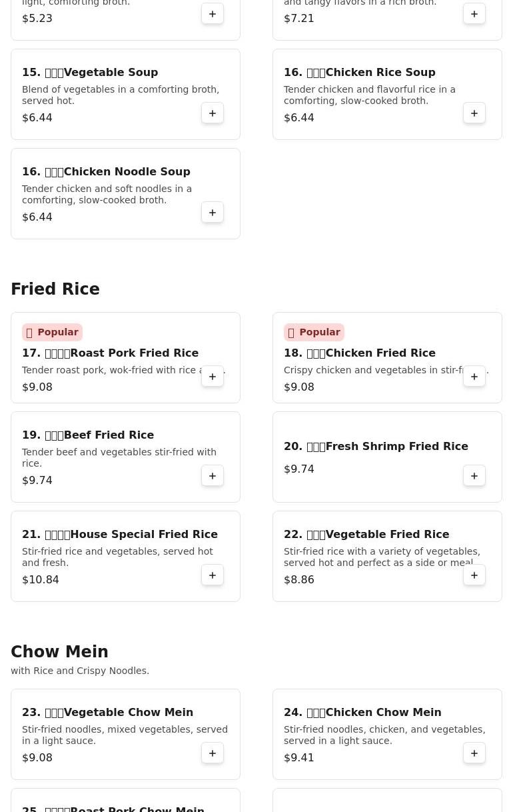Add Beef Fried Rice with plus button

pos(213,476)
